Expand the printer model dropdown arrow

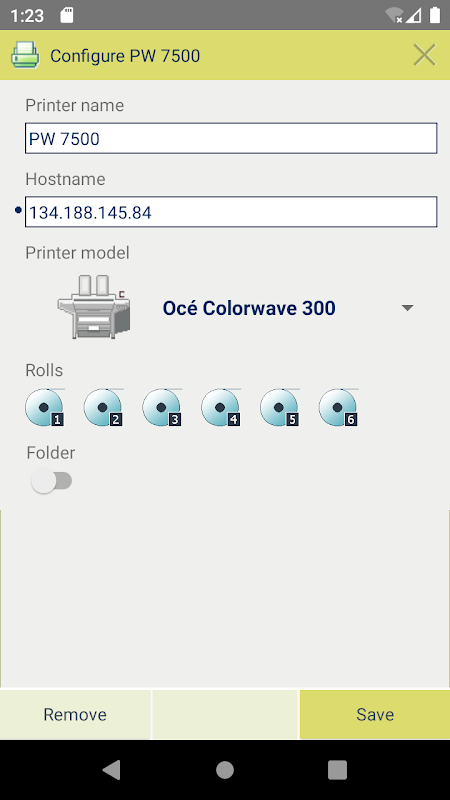(407, 308)
